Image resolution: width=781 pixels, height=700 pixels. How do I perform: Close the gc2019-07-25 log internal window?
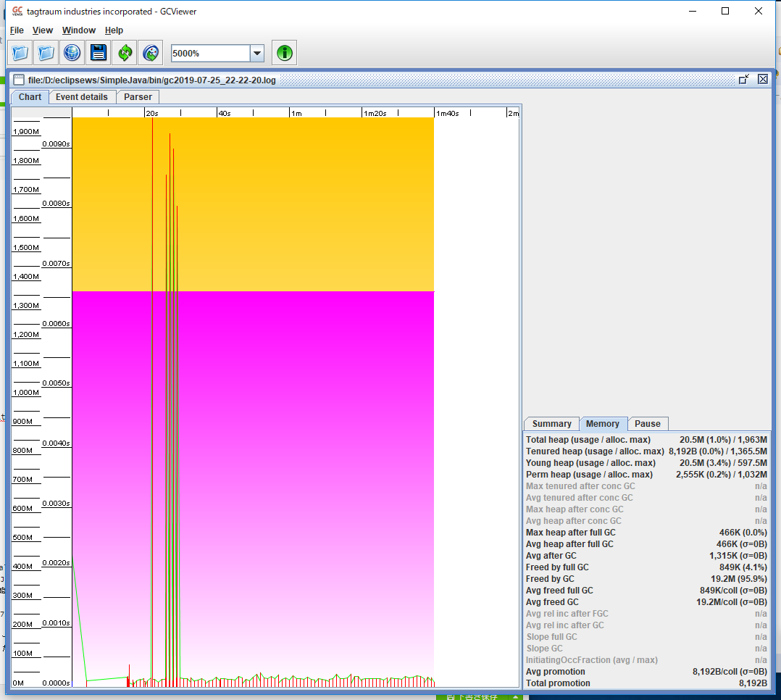763,80
